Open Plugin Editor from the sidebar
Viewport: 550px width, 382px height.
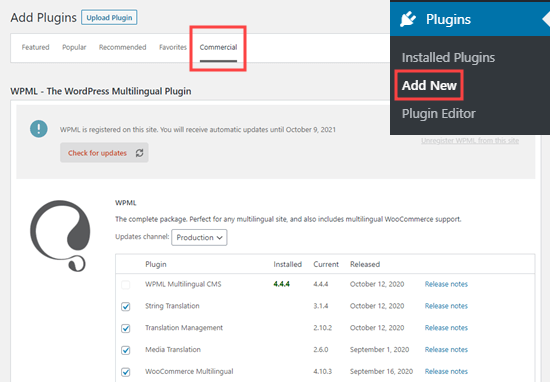pos(438,114)
